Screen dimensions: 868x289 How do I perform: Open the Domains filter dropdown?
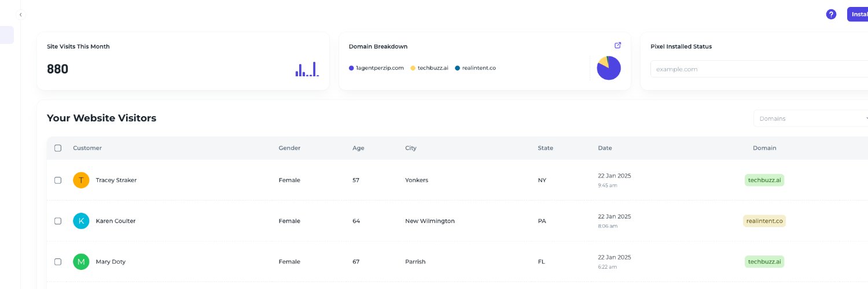811,118
